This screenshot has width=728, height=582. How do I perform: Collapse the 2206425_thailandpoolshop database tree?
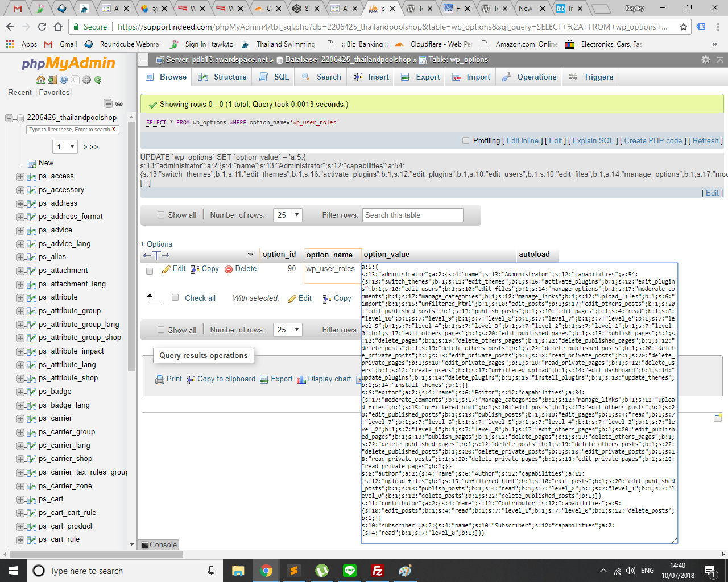9,118
